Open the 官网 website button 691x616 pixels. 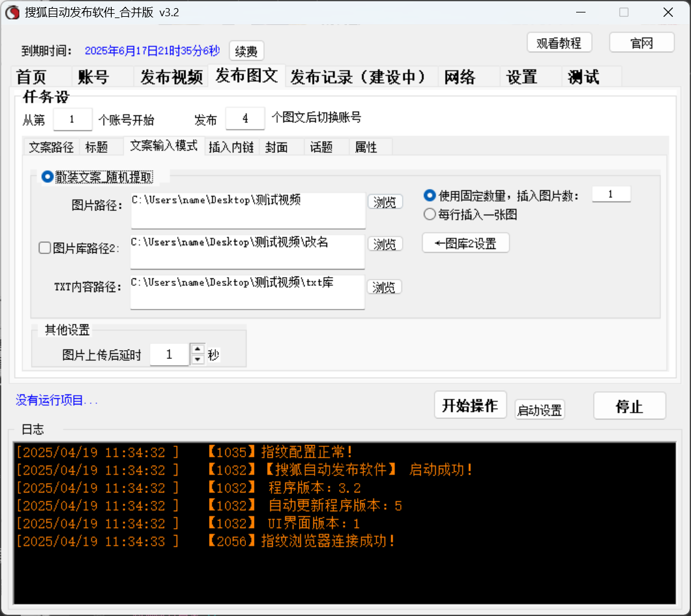click(642, 42)
